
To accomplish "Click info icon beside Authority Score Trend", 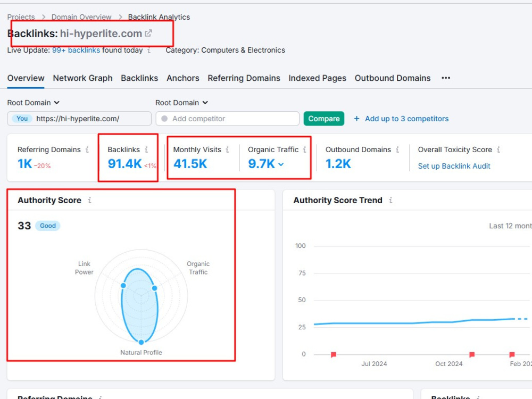I will tap(390, 200).
